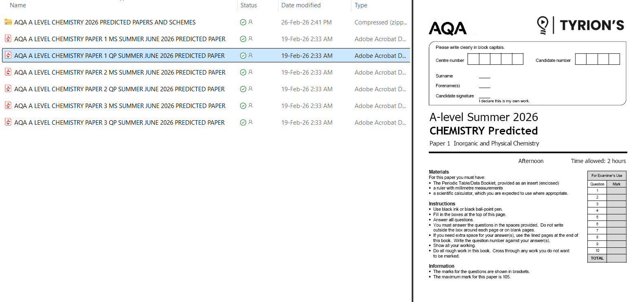Click AQA logo in the preview
Image resolution: width=644 pixels, height=302 pixels.
point(448,28)
